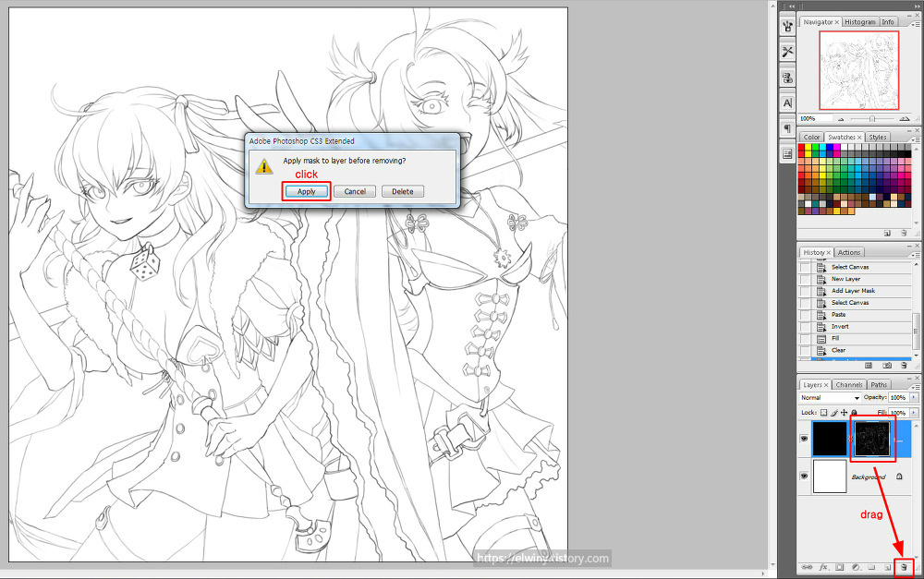This screenshot has height=579, width=924.
Task: Hide the Background layer visibility eye
Action: 804,476
